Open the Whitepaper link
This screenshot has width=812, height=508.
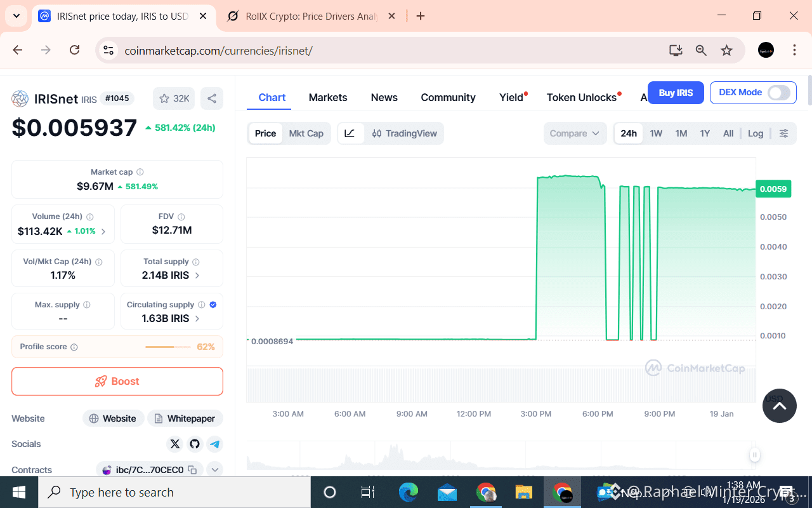[185, 418]
